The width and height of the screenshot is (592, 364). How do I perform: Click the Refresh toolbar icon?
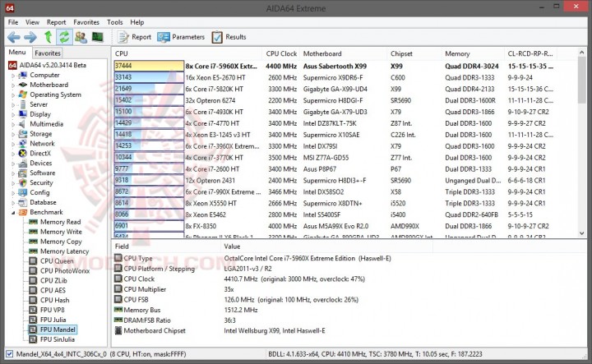pyautogui.click(x=64, y=37)
